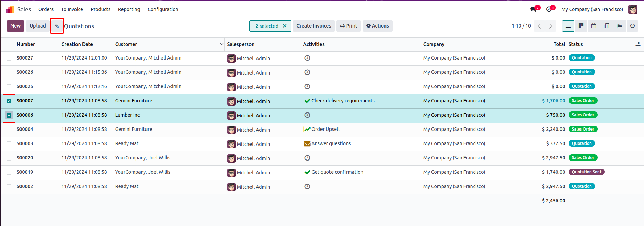This screenshot has height=226, width=644.
Task: Open the Pivot table view
Action: coord(606,26)
